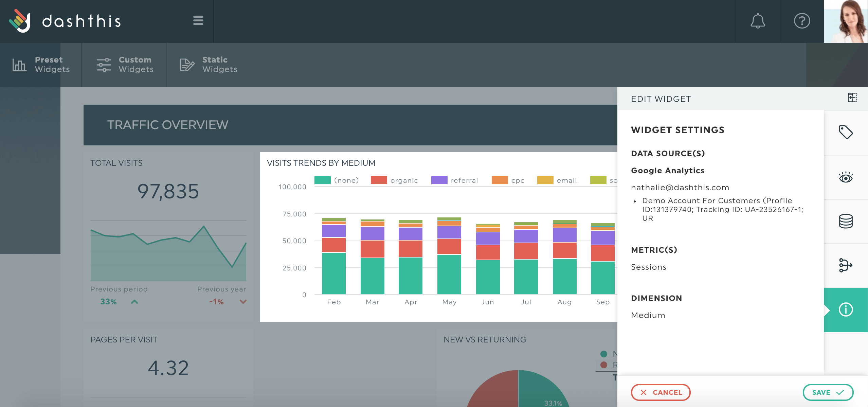
Task: Toggle the (none) legend swatch
Action: tap(322, 180)
